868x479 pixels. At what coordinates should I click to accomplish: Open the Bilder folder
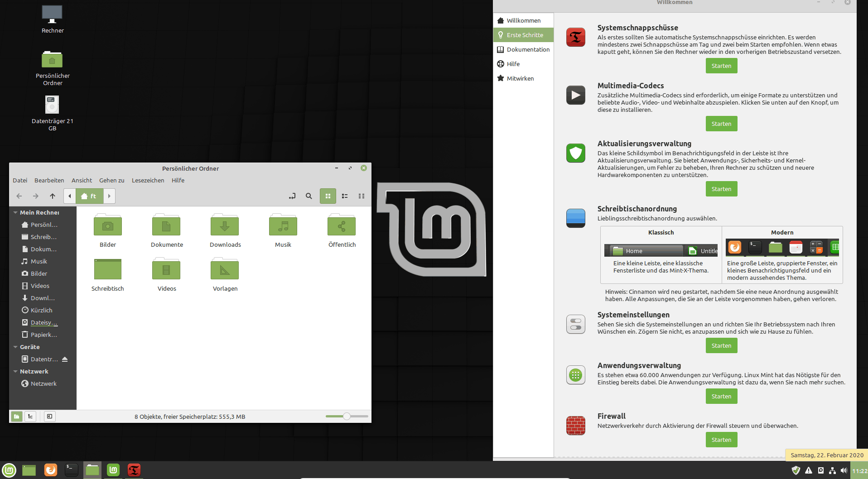click(x=108, y=230)
